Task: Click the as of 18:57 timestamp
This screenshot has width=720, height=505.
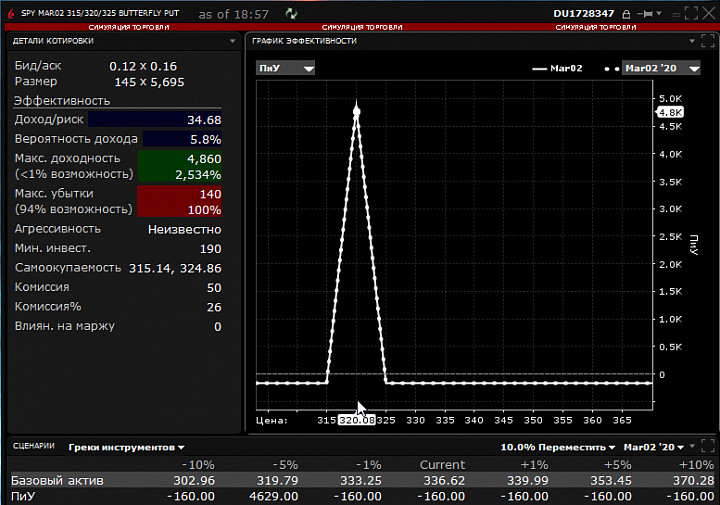Action: [233, 14]
